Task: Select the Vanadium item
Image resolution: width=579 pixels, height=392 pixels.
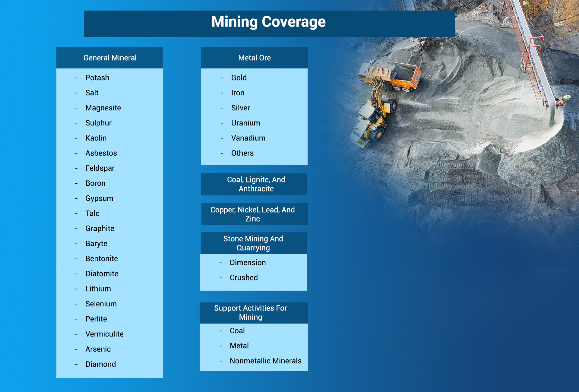Action: 248,138
